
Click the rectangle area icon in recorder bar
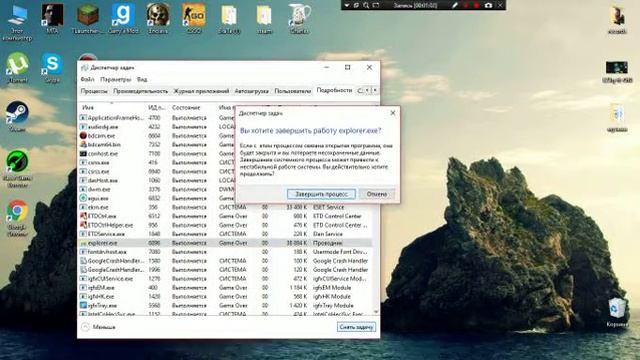(x=376, y=5)
